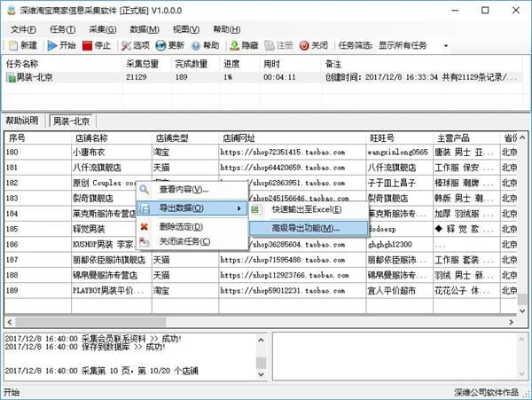
Task: Click the table vertical scrollbar down arrow
Action: (x=522, y=310)
